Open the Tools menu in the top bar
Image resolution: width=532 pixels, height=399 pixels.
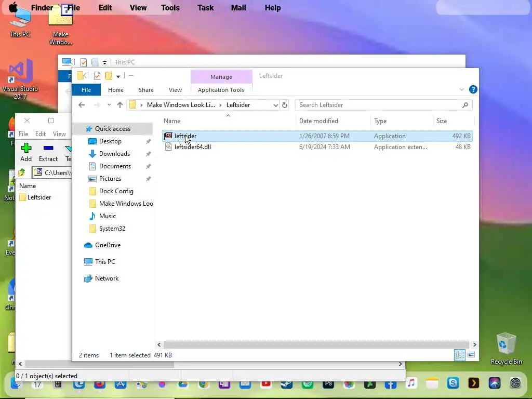point(170,7)
